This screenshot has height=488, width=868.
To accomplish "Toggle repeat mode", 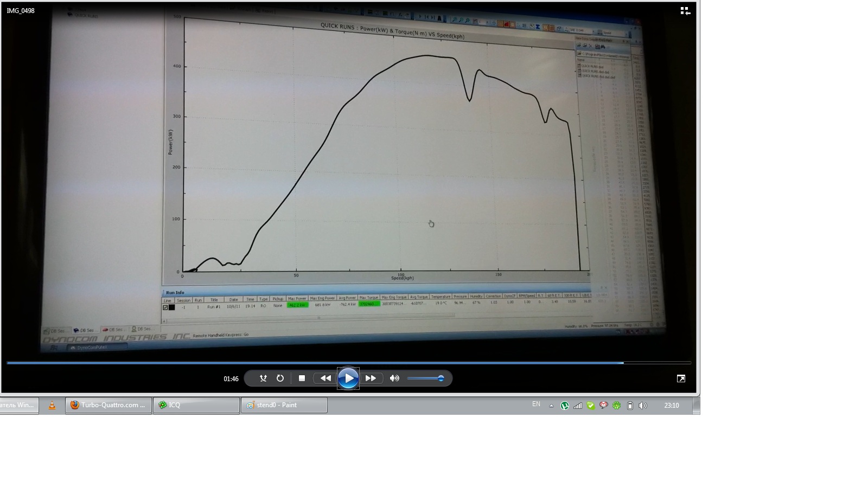I will coord(280,378).
